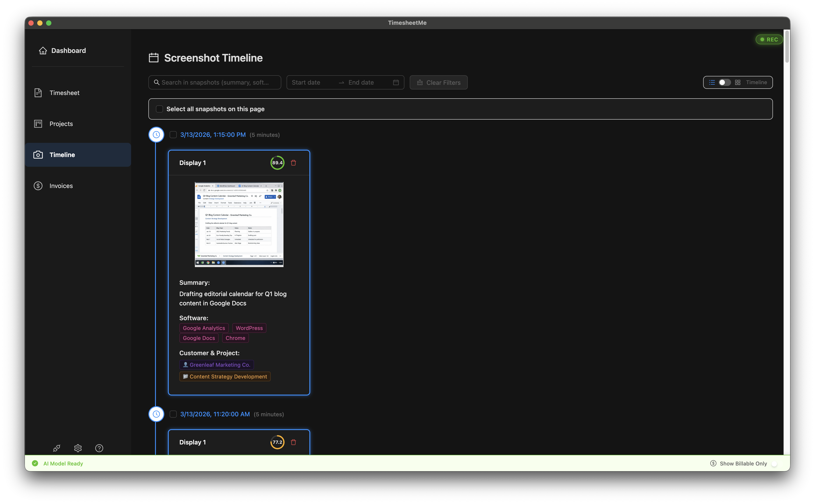The image size is (815, 504).
Task: Tick the checkbox for 1:15:00 PM entry
Action: (x=173, y=135)
